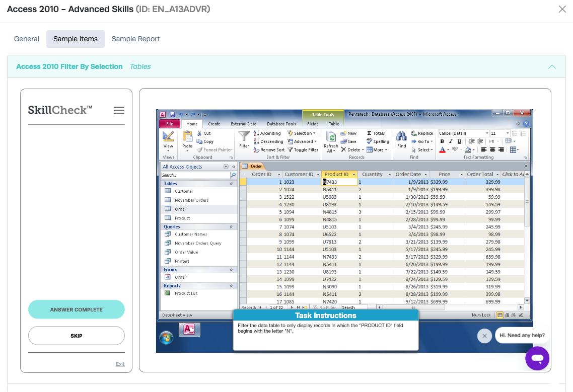Run the Spelling check
Image resolution: width=573 pixels, height=392 pixels.
click(378, 141)
